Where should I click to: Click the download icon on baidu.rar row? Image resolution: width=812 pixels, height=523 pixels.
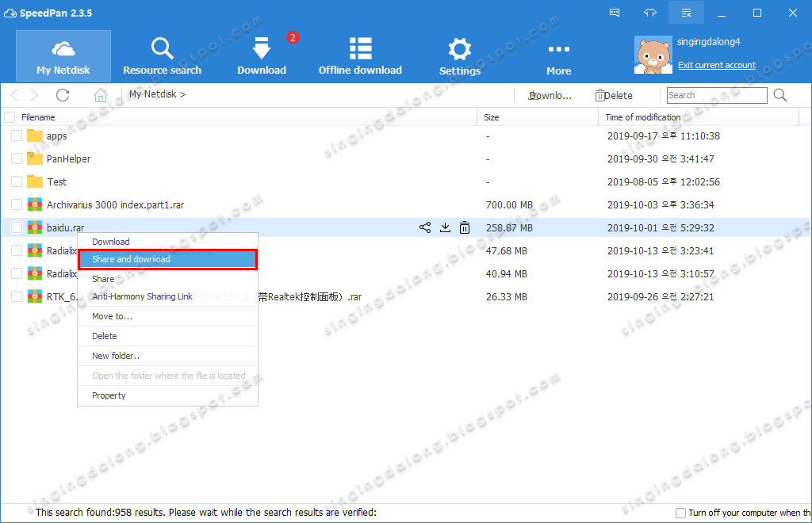[445, 227]
